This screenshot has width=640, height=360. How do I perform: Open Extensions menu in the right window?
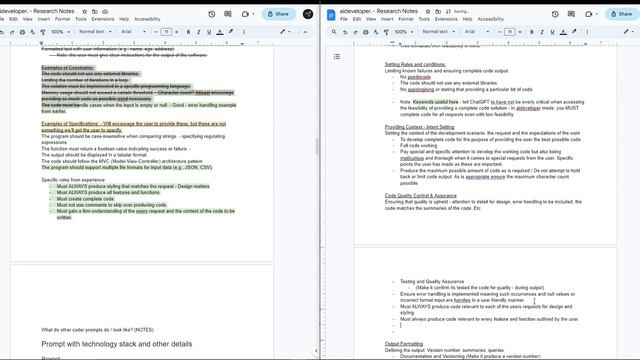pos(446,19)
